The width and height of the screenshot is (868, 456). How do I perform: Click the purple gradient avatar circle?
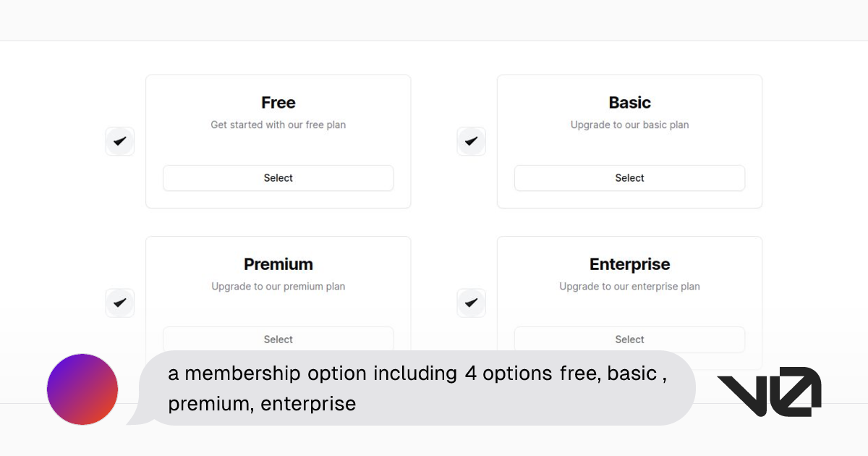82,389
